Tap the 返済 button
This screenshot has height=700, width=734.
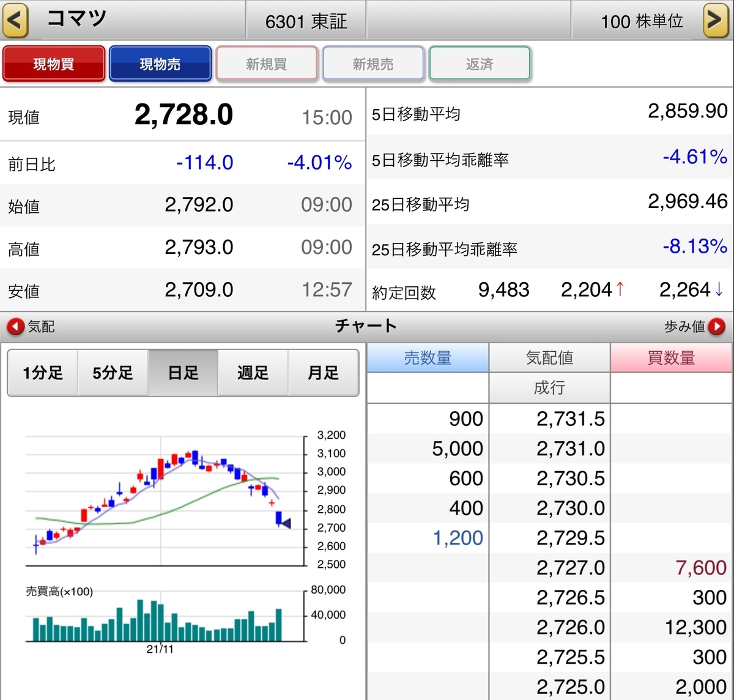[480, 64]
